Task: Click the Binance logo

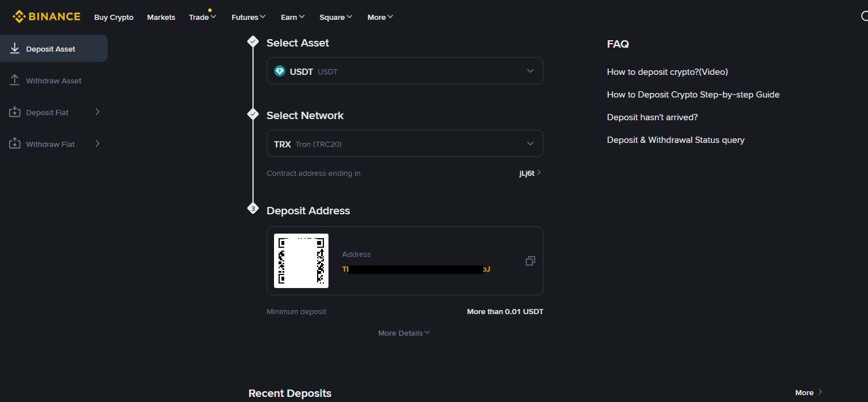Action: (47, 16)
